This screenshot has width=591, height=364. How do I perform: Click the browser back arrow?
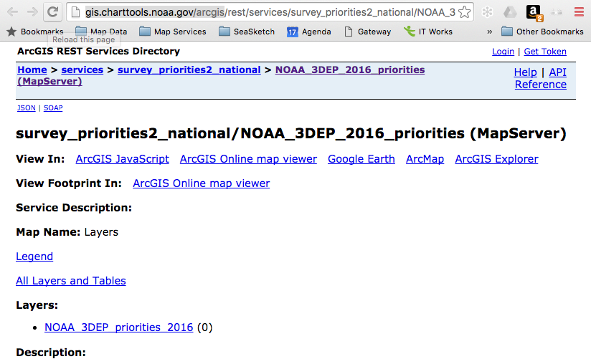click(13, 12)
